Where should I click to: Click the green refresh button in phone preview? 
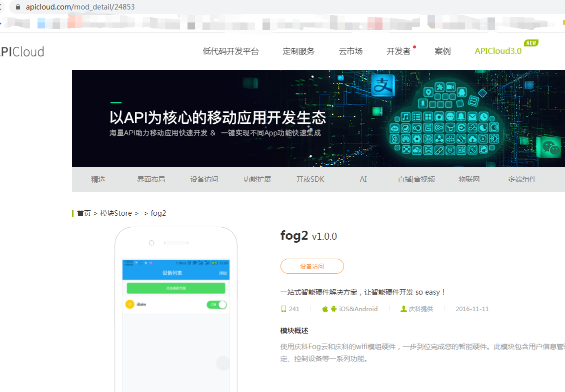pos(176,288)
